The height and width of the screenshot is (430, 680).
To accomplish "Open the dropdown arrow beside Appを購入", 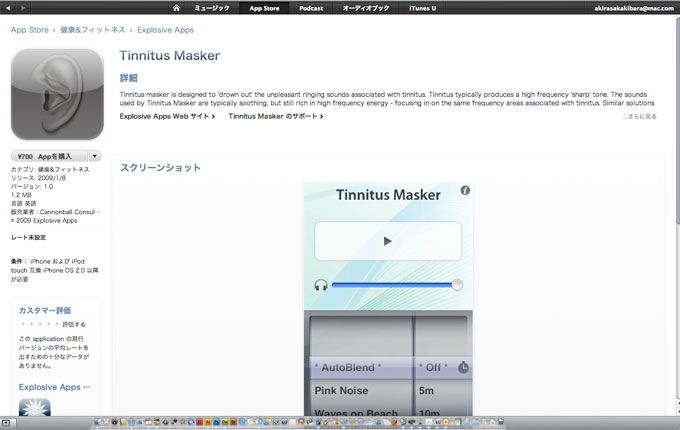I will 95,156.
